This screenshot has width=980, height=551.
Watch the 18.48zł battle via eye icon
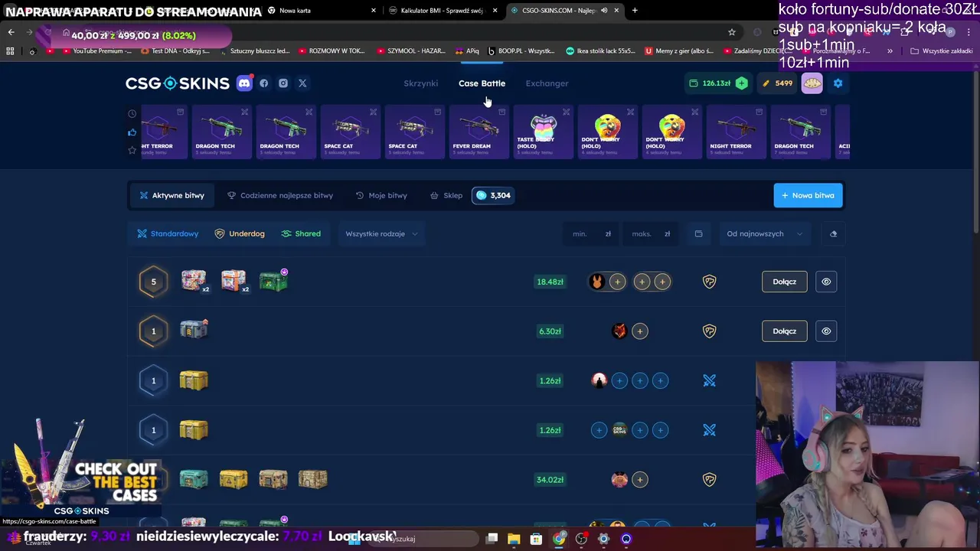coord(826,282)
